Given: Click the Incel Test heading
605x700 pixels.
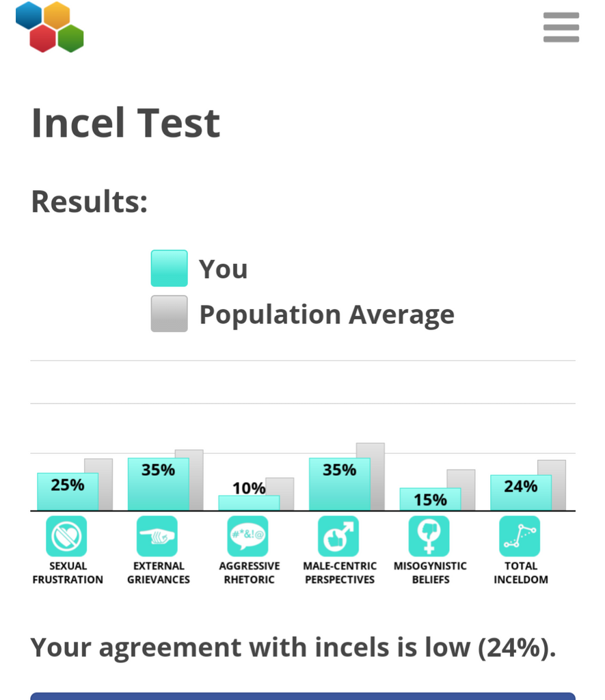Looking at the screenshot, I should (x=126, y=123).
